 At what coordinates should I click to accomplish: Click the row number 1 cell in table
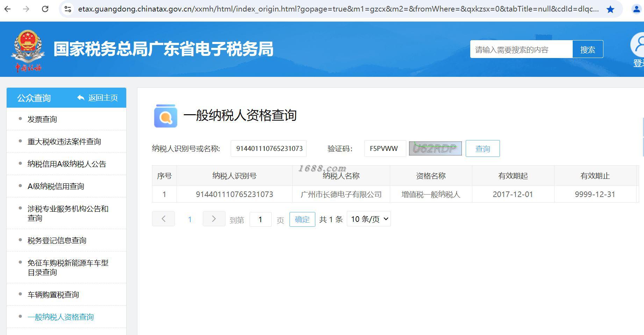pos(164,194)
